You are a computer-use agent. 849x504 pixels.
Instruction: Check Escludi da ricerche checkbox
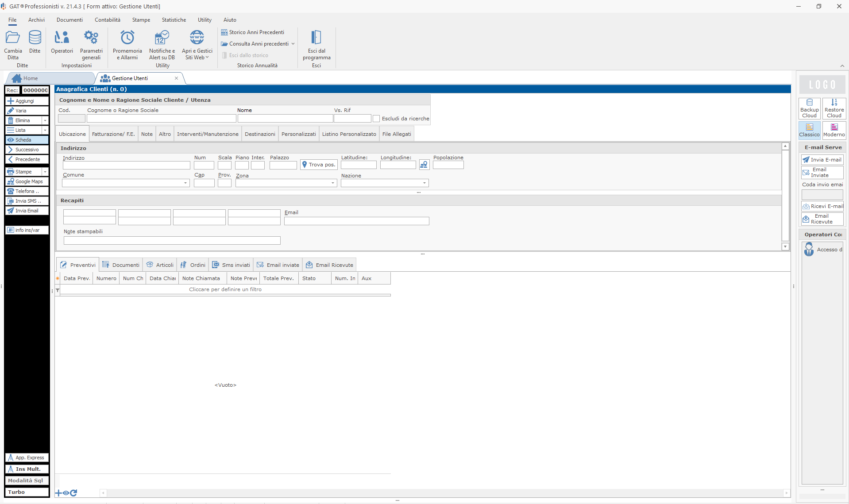(376, 119)
